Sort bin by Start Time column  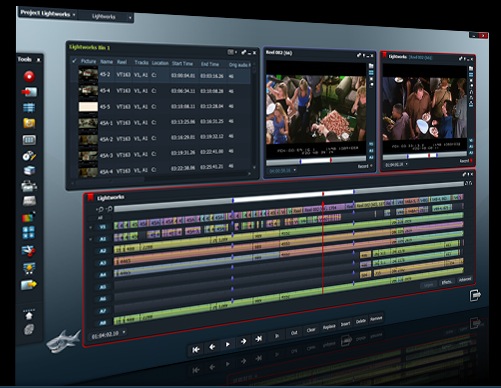[x=182, y=63]
